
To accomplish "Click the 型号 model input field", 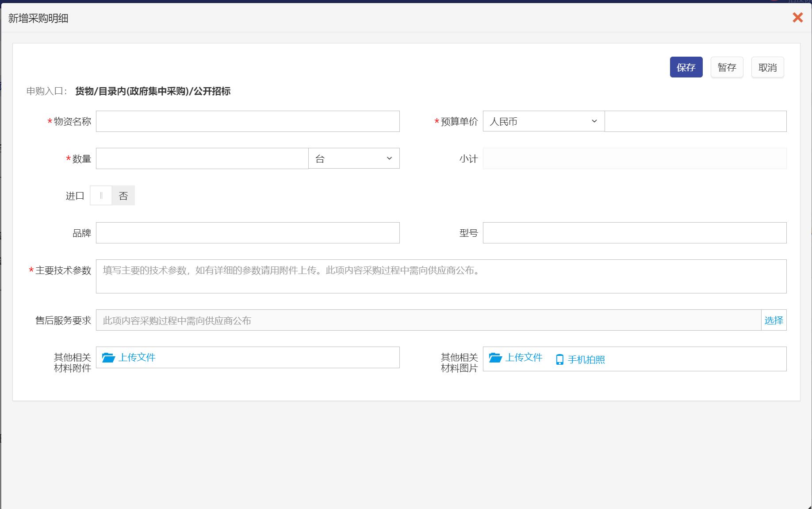I will coord(634,233).
